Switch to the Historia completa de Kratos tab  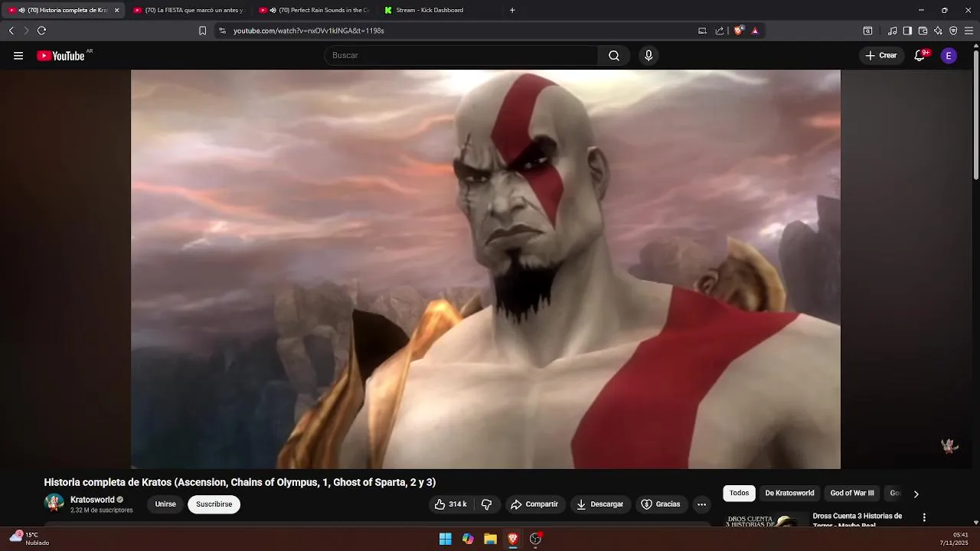64,10
